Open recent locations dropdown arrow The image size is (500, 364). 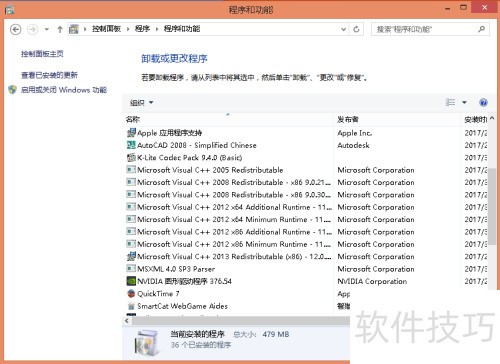point(47,29)
